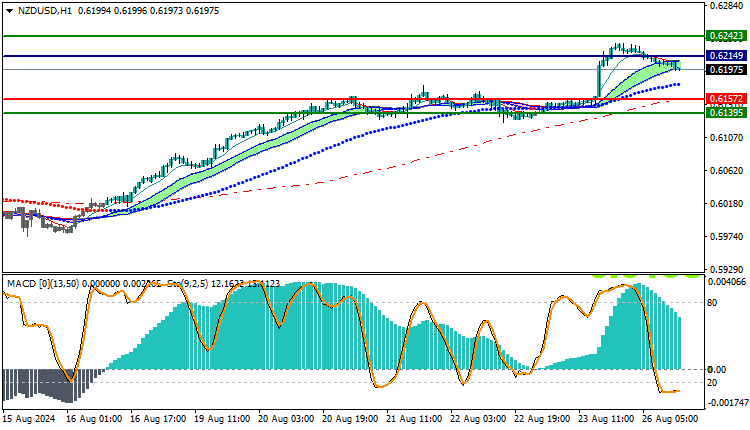
Task: Open the chart menu triangle beside NZDUSD,H1
Action: coord(10,11)
